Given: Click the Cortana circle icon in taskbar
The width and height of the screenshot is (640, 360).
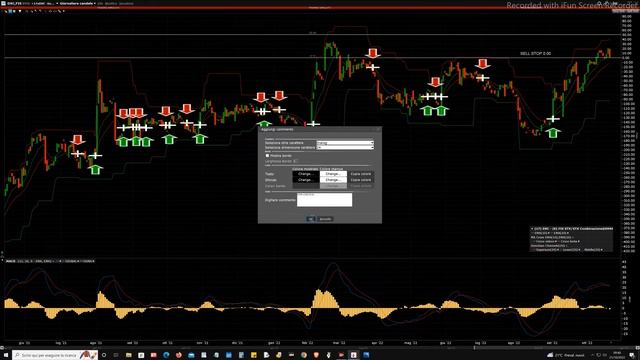Looking at the screenshot, I should pyautogui.click(x=104, y=355).
